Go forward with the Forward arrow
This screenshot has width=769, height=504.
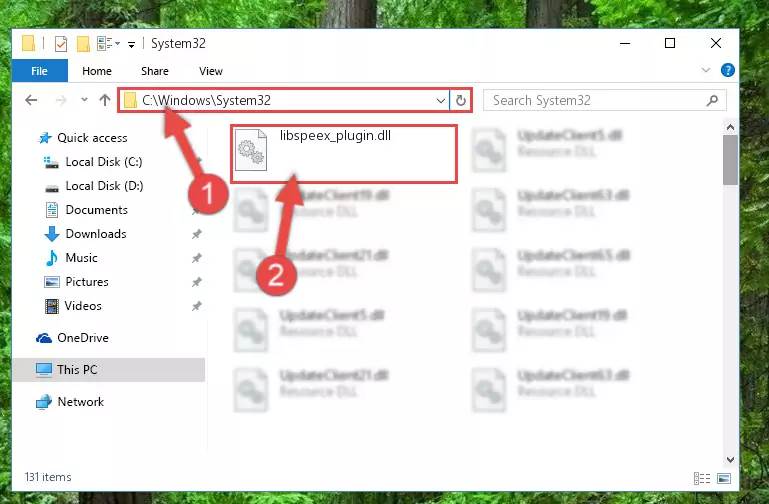pyautogui.click(x=61, y=101)
